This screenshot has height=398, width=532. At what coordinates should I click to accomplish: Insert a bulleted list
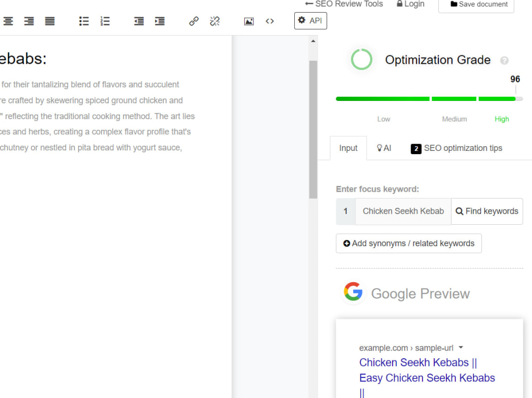(x=84, y=21)
